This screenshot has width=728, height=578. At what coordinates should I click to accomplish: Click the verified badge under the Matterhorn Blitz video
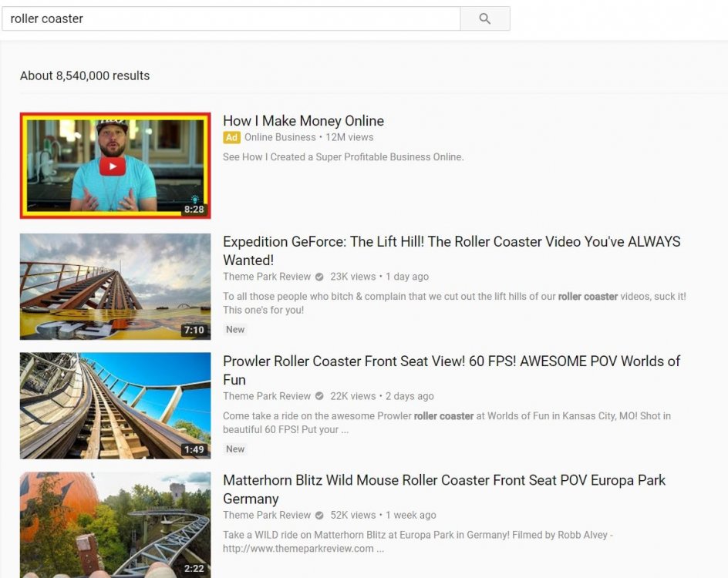pyautogui.click(x=318, y=515)
